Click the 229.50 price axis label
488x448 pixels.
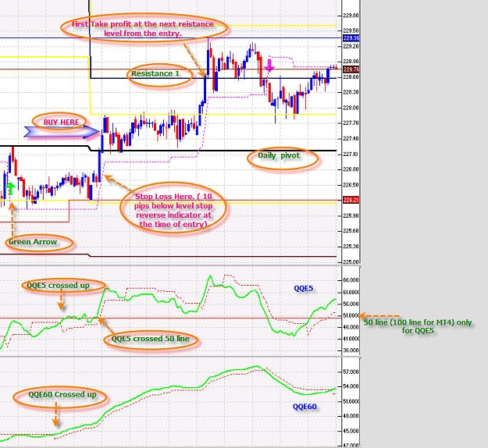click(351, 30)
